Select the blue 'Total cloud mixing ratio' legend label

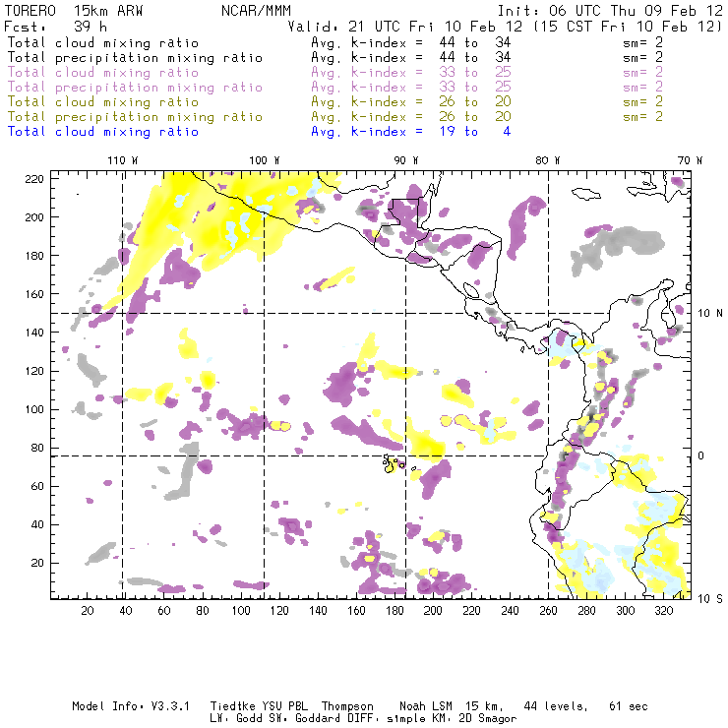(x=103, y=132)
